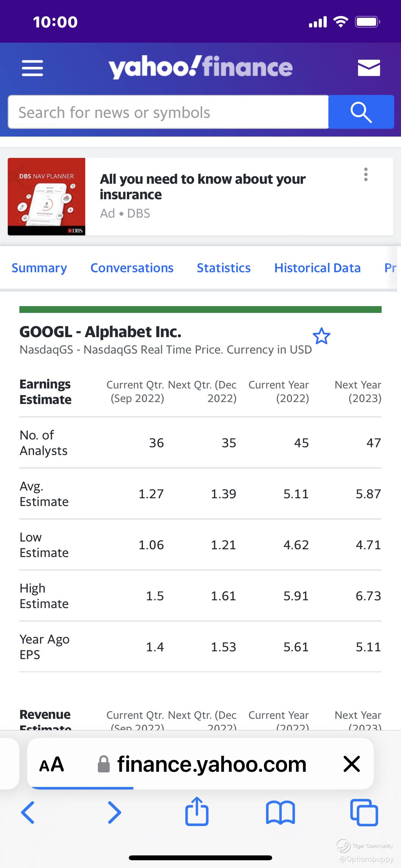
Task: Open Yahoo Mail envelope icon
Action: point(369,68)
